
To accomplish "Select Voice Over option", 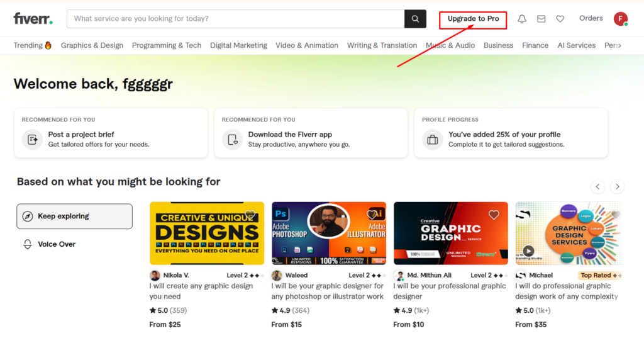I will [74, 244].
